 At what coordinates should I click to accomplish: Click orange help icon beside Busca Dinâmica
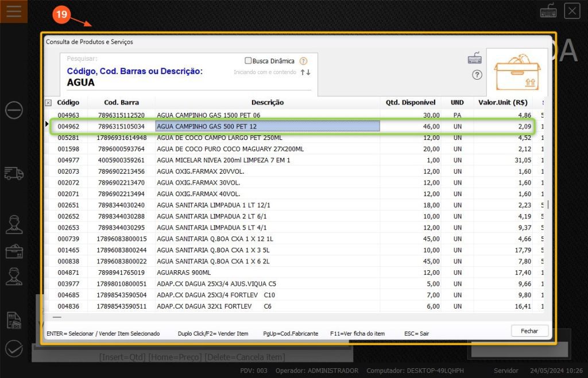click(x=304, y=61)
